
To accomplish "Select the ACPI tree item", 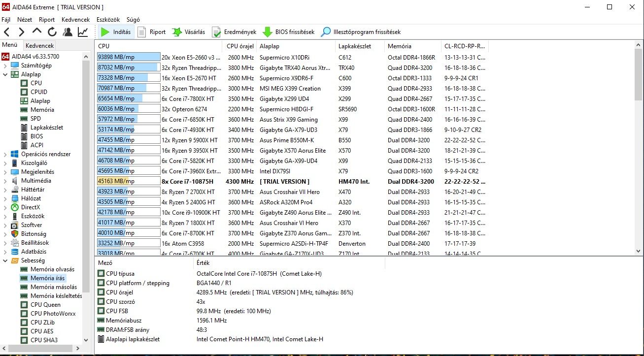I will (x=36, y=145).
